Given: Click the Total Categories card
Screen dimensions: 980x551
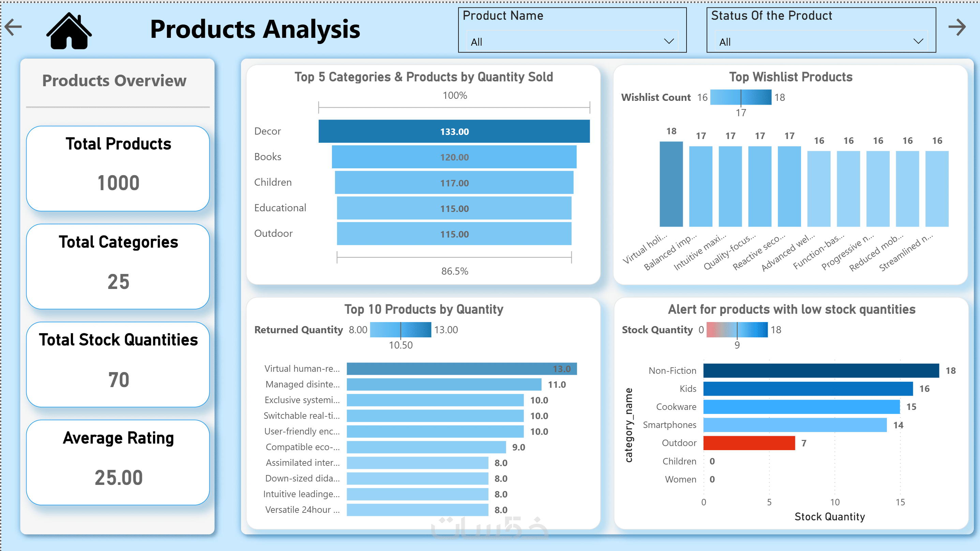Looking at the screenshot, I should coord(118,266).
